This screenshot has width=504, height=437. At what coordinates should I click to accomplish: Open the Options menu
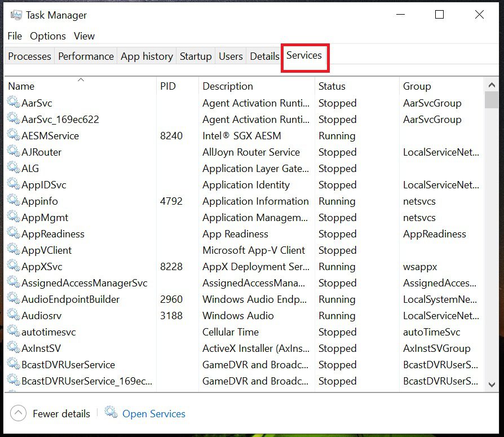48,36
